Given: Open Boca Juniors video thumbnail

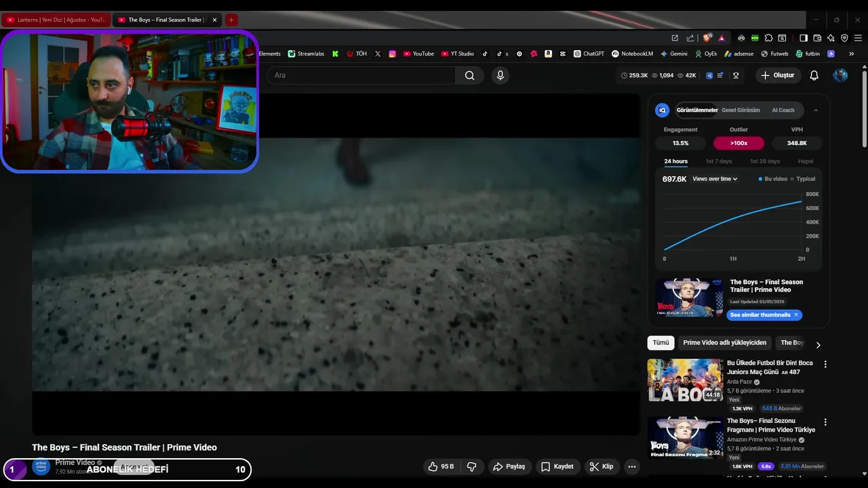Looking at the screenshot, I should click(x=685, y=380).
